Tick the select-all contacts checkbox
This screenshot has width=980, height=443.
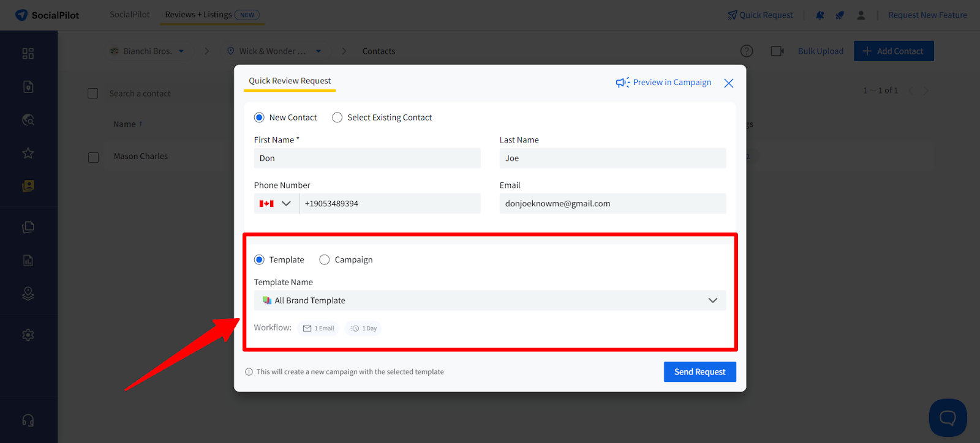click(x=93, y=94)
